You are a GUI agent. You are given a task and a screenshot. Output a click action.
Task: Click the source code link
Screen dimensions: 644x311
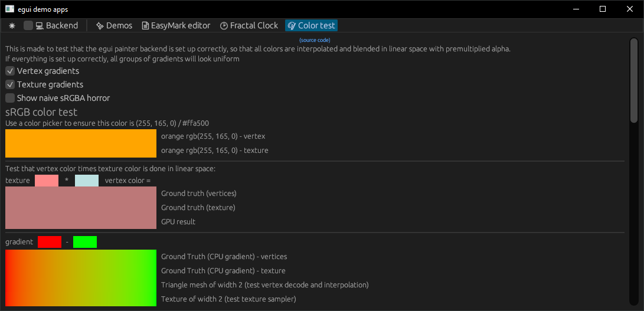315,40
